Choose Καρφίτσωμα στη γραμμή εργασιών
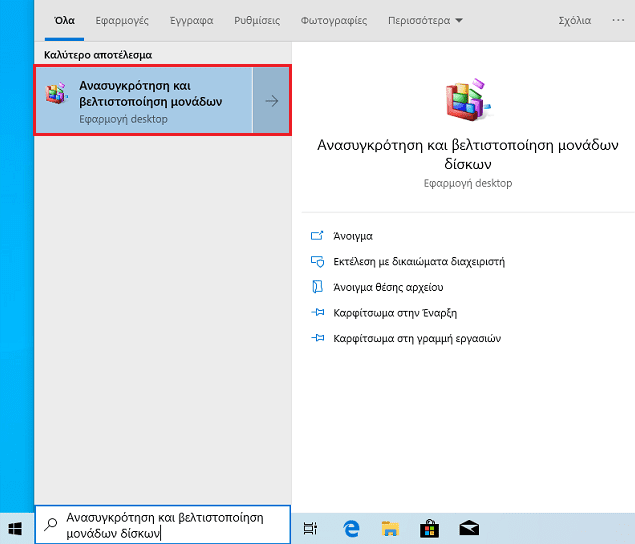This screenshot has width=635, height=544. point(417,338)
